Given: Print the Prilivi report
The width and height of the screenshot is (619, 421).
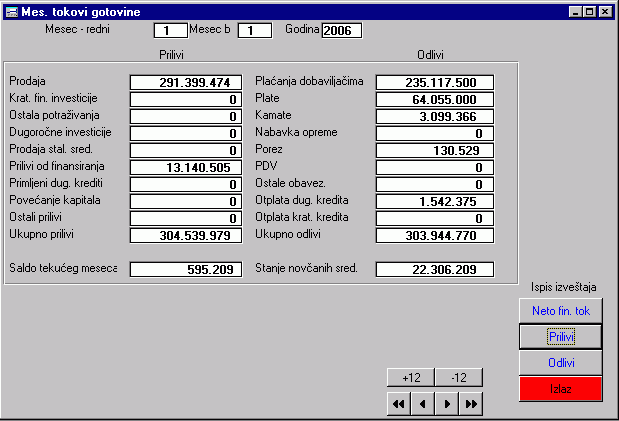Looking at the screenshot, I should 561,337.
